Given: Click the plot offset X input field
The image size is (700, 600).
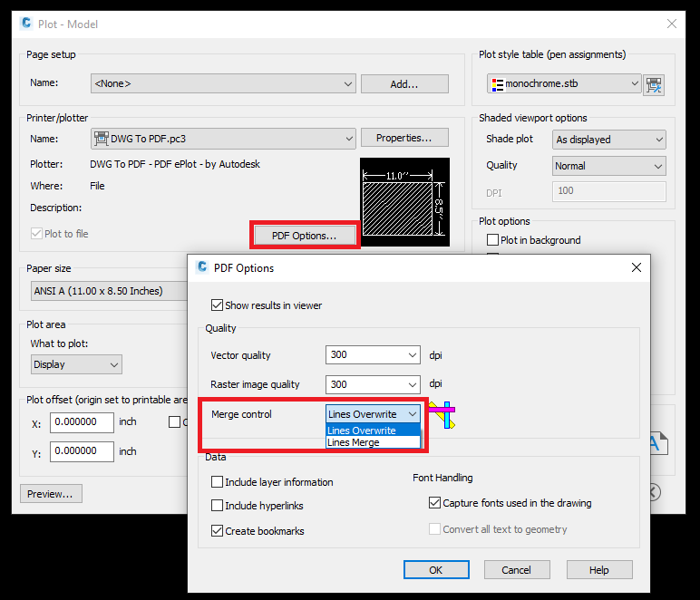Looking at the screenshot, I should (x=82, y=422).
